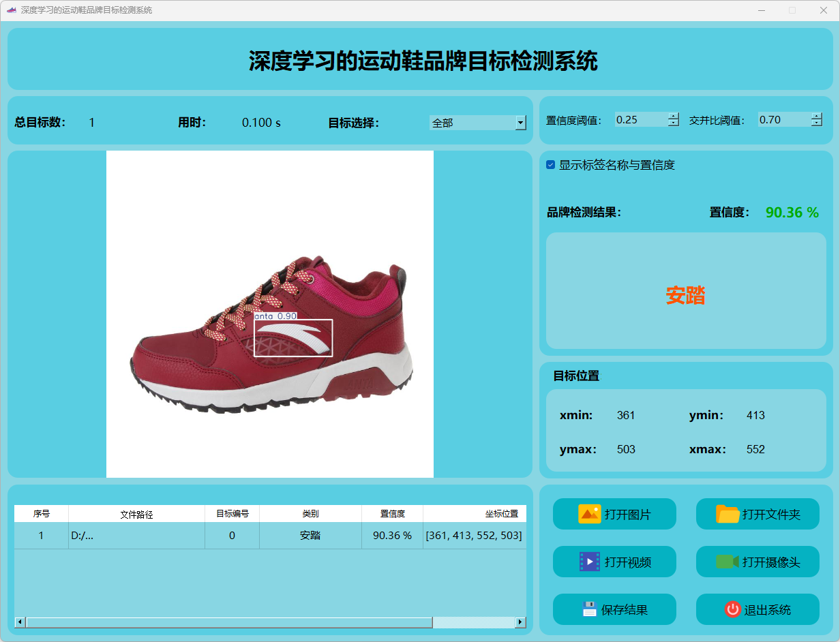The image size is (840, 642).
Task: Toggle 显示标签名称与置信度 checkbox
Action: 551,165
